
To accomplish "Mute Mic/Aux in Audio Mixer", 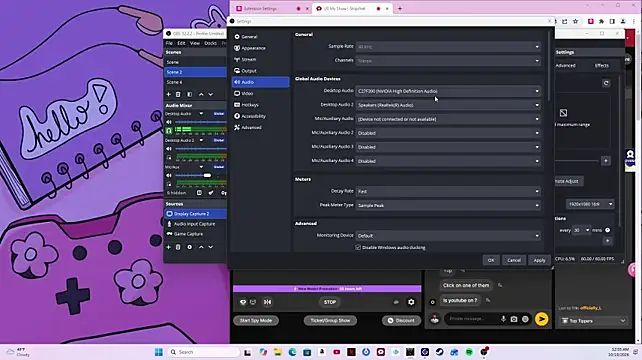I will coord(169,175).
